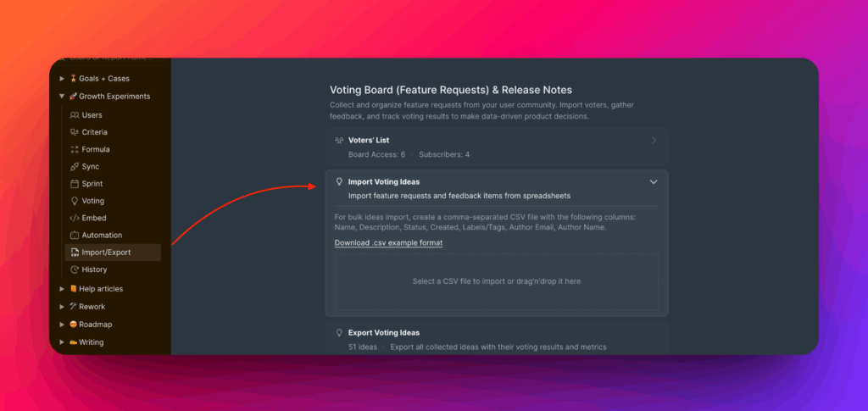Click the Embed code brackets icon
Viewport: 868px width, 411px height.
click(75, 218)
